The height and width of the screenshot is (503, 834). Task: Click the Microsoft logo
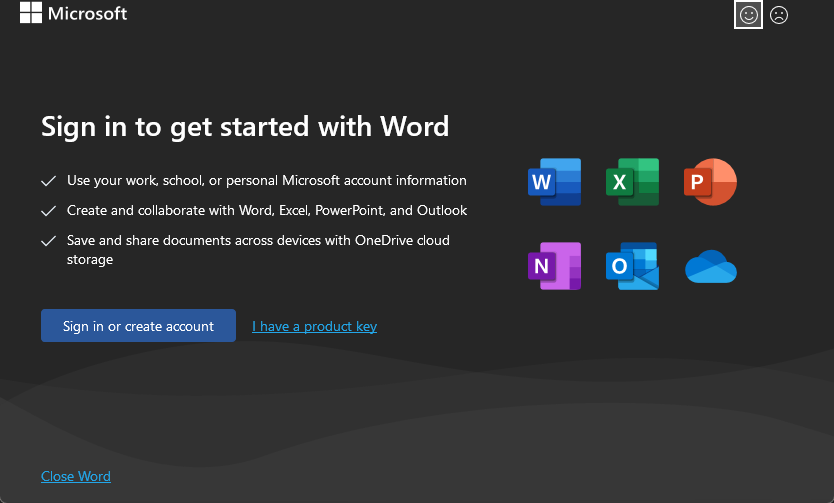pyautogui.click(x=73, y=13)
